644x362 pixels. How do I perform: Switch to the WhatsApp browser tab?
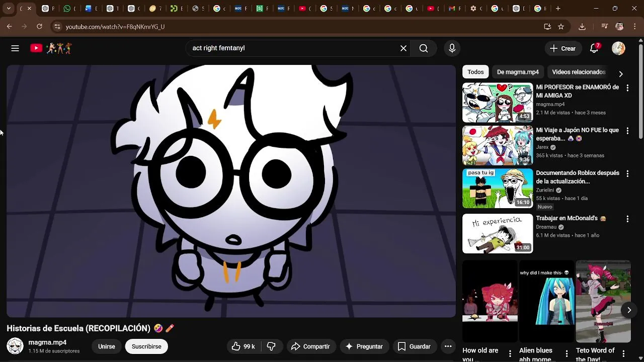70,9
